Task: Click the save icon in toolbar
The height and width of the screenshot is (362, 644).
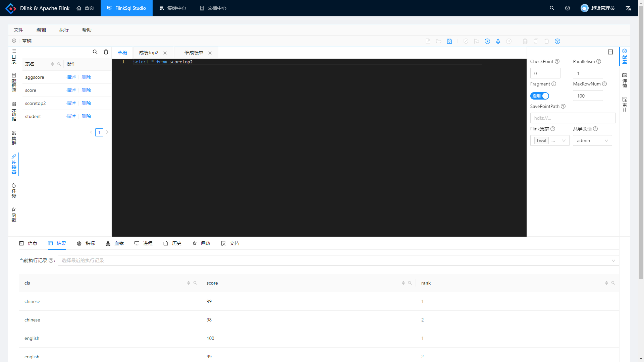Action: coord(449,41)
